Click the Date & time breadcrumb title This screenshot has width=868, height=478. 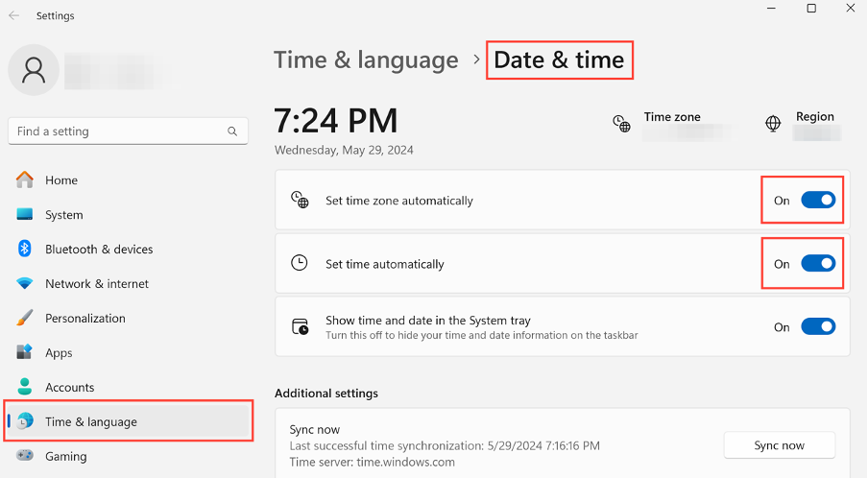click(559, 60)
